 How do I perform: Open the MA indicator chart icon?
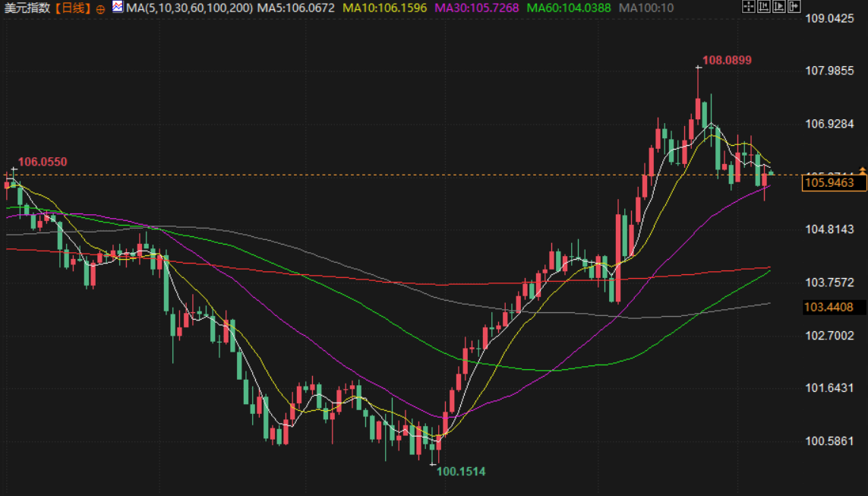click(117, 8)
